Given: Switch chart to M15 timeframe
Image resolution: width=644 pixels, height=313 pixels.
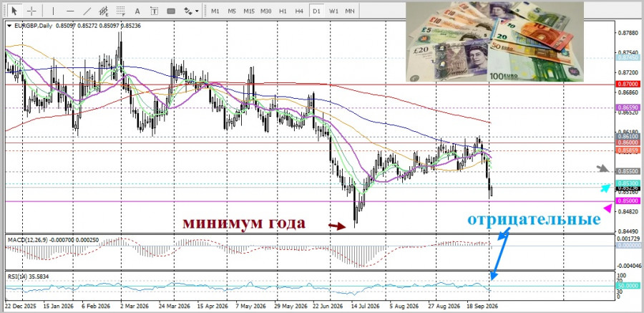Looking at the screenshot, I should [x=249, y=11].
